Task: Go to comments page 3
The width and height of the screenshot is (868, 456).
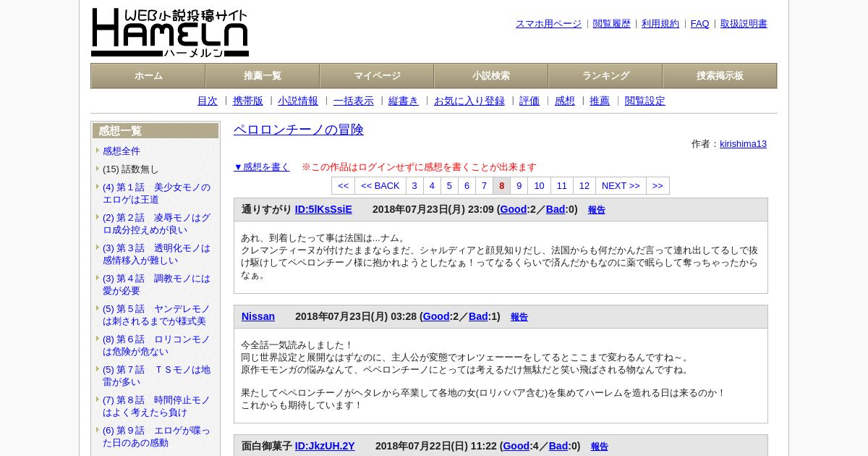Action: pyautogui.click(x=415, y=186)
